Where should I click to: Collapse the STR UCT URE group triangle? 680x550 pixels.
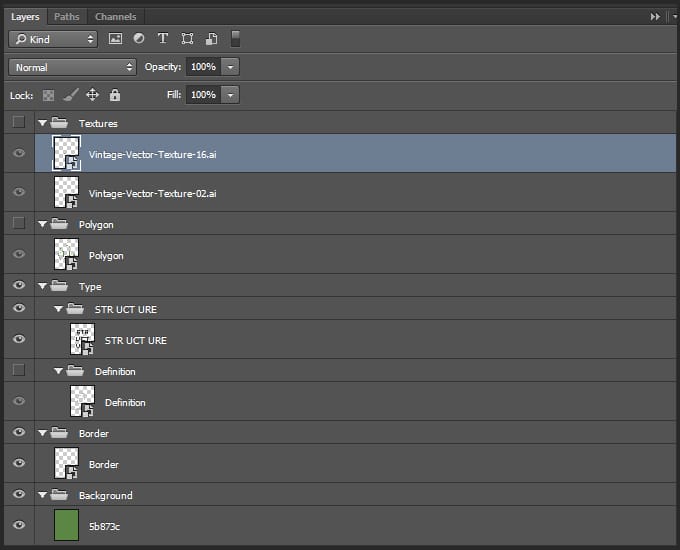click(x=58, y=309)
